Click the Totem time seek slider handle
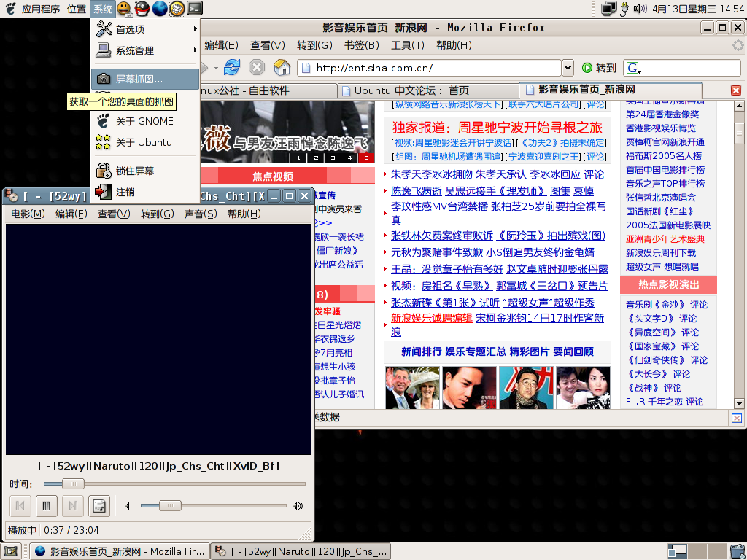 pyautogui.click(x=73, y=484)
